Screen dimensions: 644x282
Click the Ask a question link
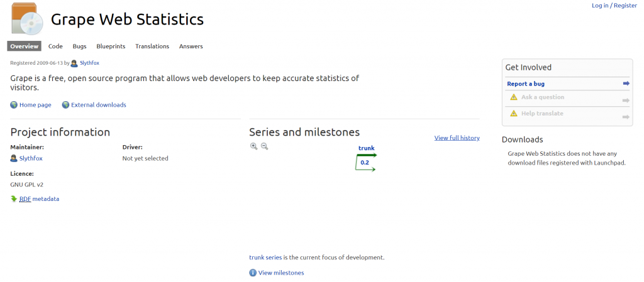pyautogui.click(x=543, y=97)
